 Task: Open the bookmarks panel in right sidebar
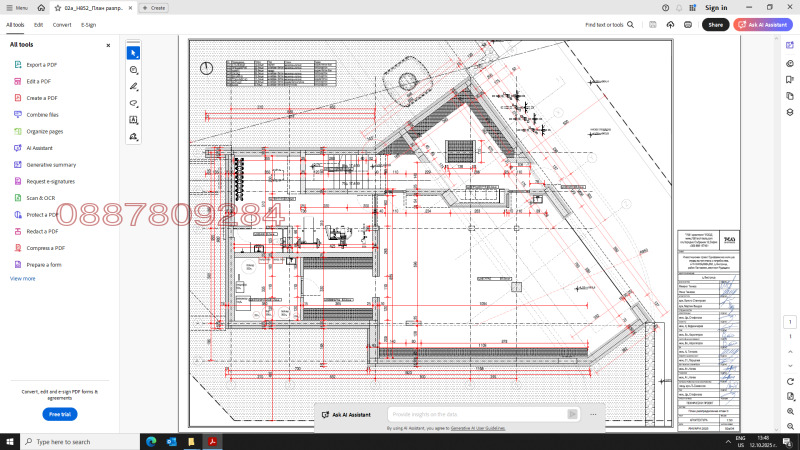coord(790,80)
